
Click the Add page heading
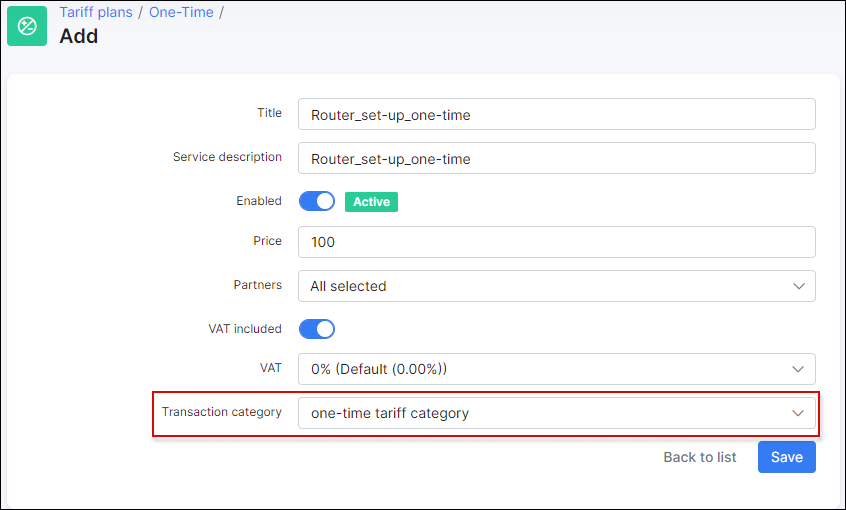[x=79, y=37]
